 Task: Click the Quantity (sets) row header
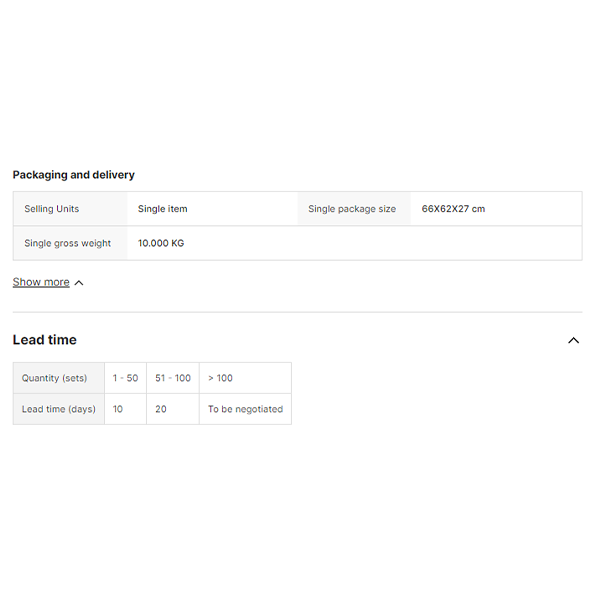coord(55,378)
